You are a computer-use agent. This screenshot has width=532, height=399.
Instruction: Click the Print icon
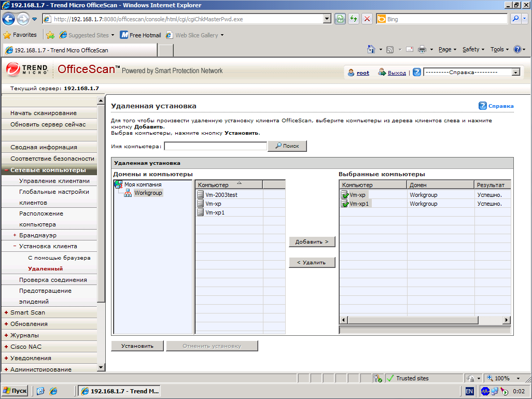coord(422,50)
